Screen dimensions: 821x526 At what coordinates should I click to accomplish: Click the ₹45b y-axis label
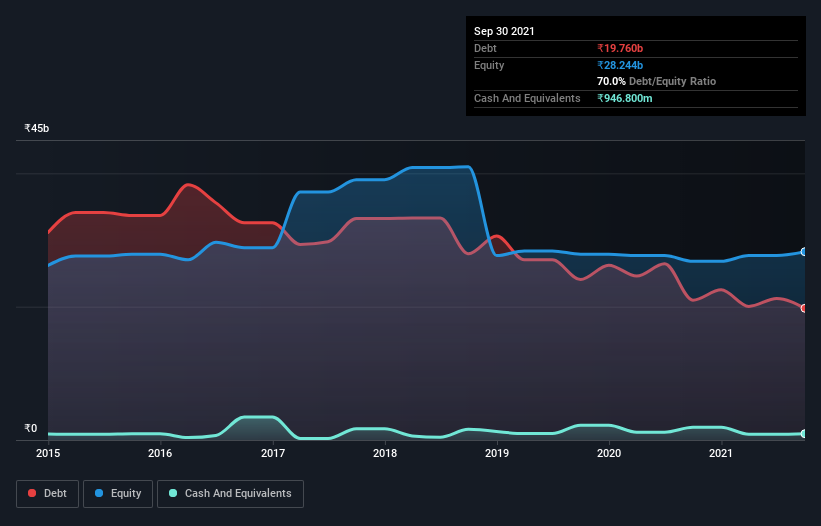(37, 128)
